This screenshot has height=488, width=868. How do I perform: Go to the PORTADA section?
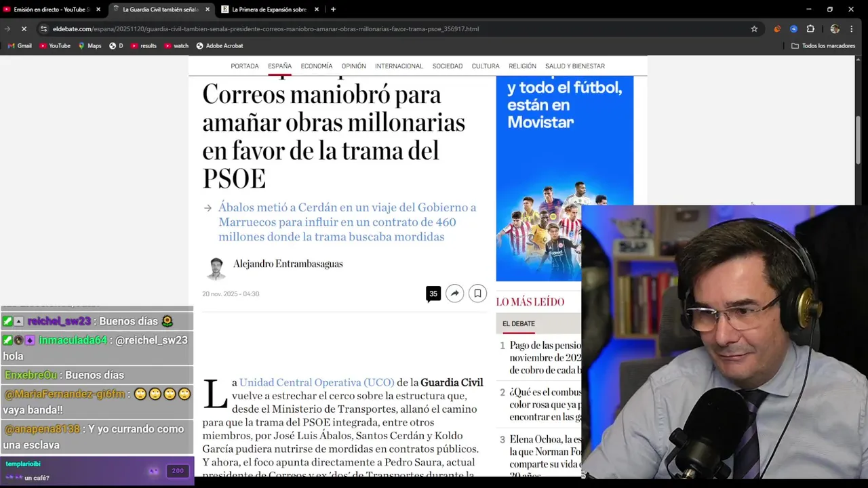coord(245,66)
